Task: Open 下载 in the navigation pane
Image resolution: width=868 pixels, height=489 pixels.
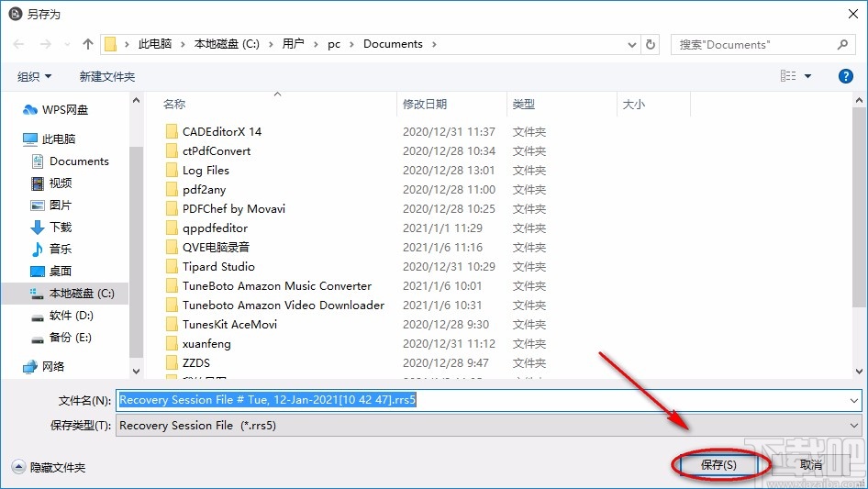Action: [51, 227]
